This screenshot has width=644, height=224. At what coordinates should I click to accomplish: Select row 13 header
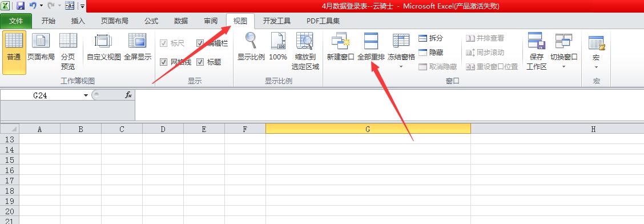click(10, 139)
